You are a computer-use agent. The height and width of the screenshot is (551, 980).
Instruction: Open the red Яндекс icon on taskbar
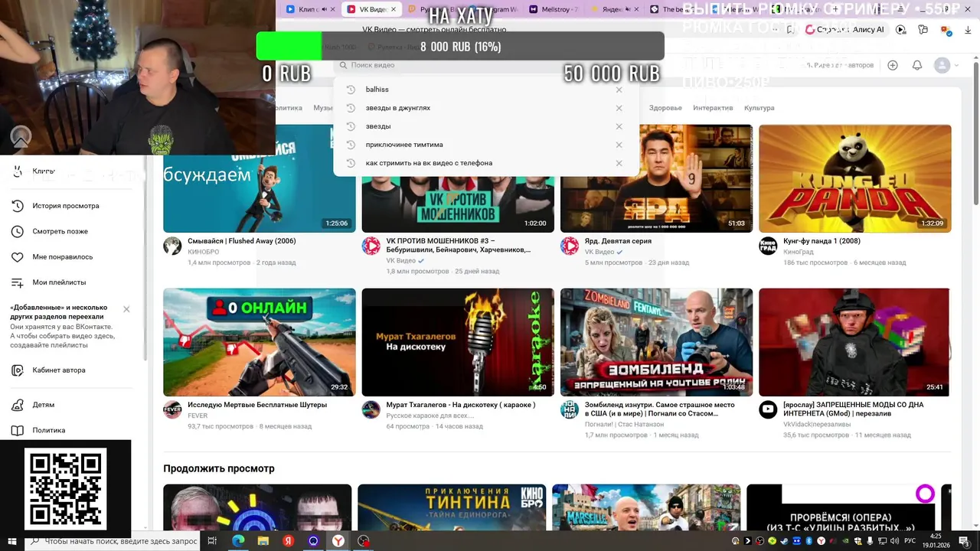point(289,541)
